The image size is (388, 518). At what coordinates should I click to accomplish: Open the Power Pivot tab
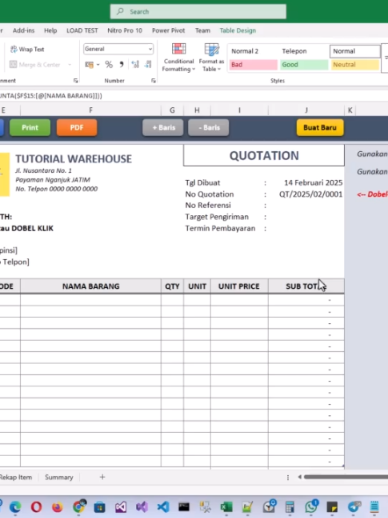point(168,31)
